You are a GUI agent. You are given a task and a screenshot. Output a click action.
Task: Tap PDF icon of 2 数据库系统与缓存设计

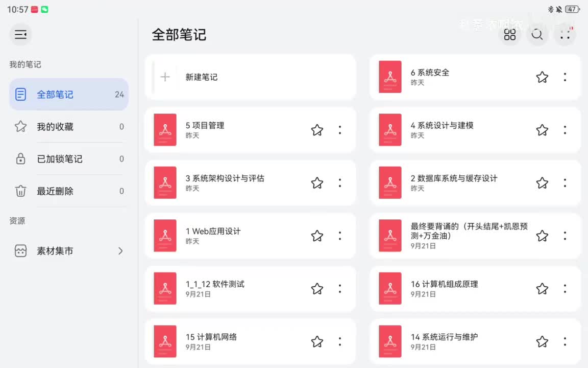tap(390, 183)
